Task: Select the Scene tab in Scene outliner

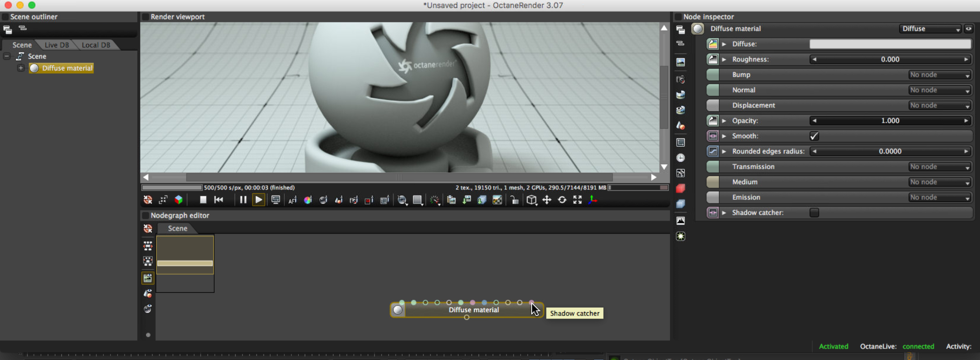Action: click(x=22, y=45)
